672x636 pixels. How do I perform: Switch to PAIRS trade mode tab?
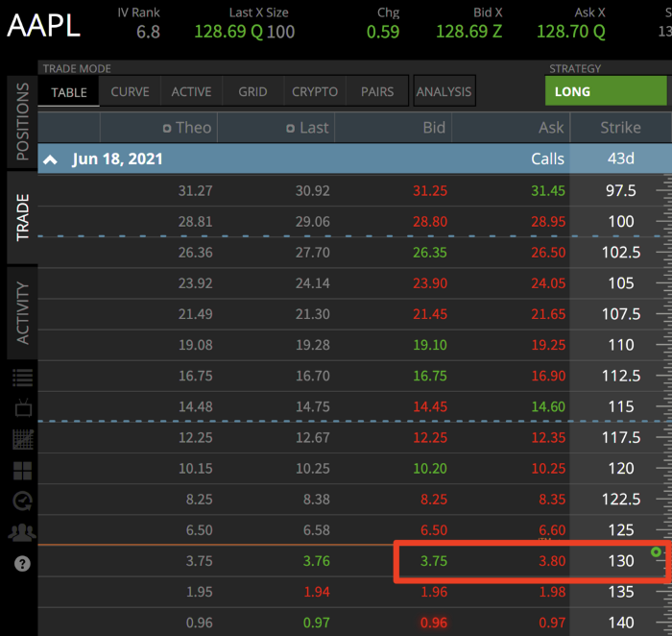(377, 91)
